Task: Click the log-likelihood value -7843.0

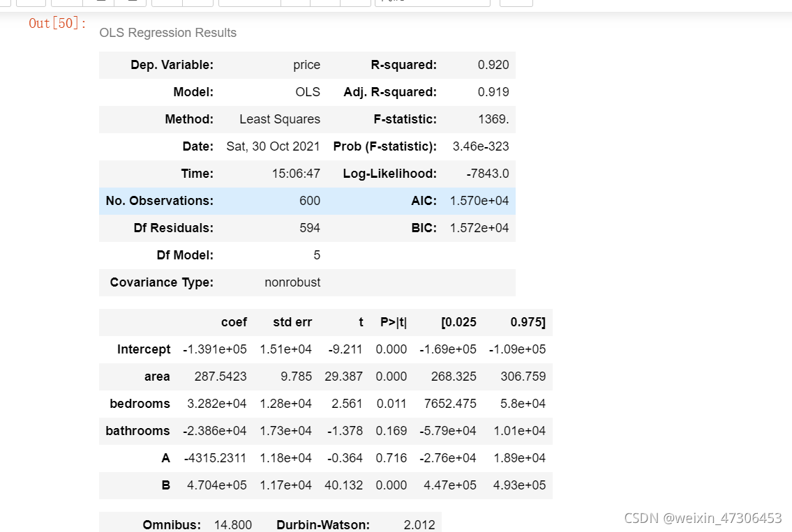Action: click(487, 174)
